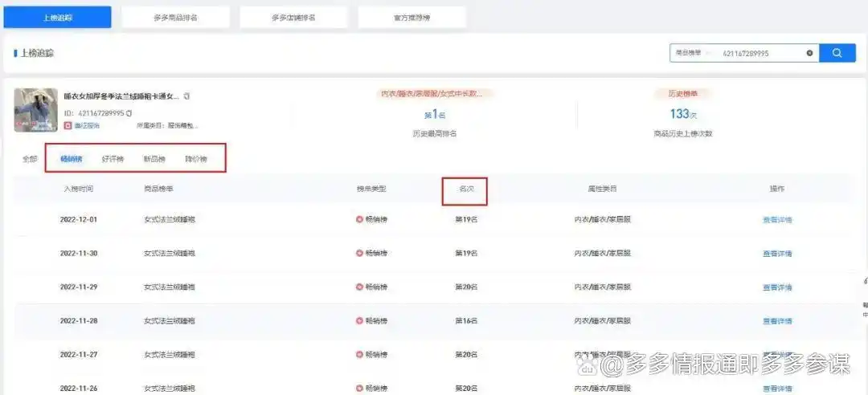Click 第20名 rank in the 2022-11-27 row

pos(466,355)
